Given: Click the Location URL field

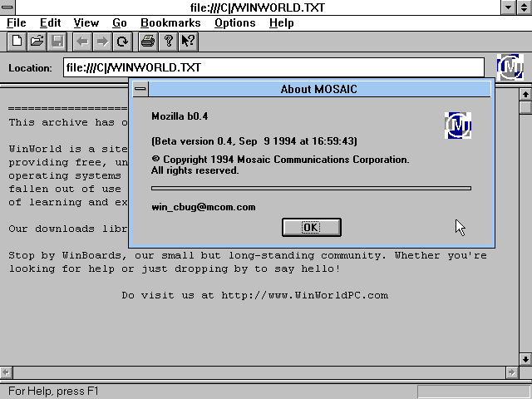Looking at the screenshot, I should click(273, 67).
